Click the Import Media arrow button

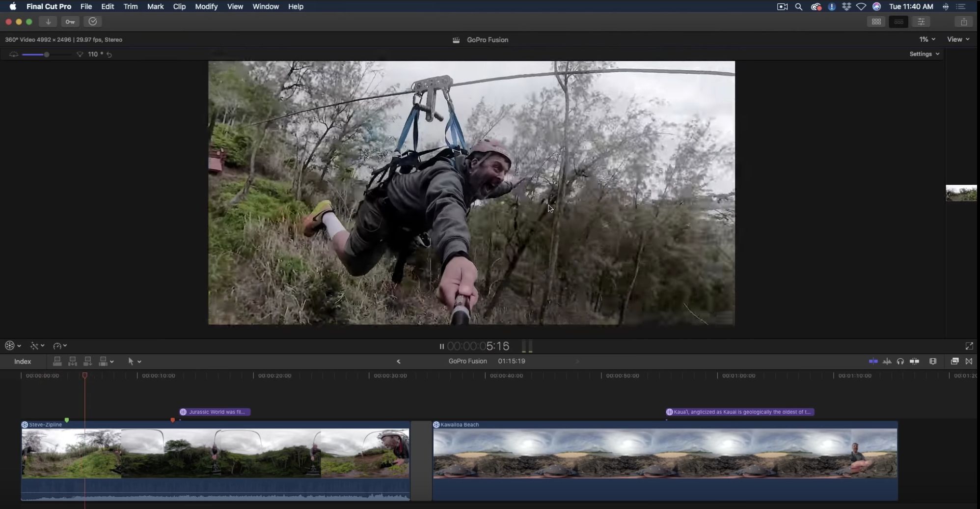pos(48,22)
